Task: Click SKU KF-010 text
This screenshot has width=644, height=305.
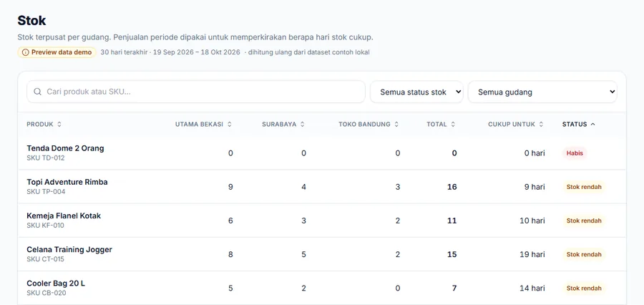Action: (46, 226)
